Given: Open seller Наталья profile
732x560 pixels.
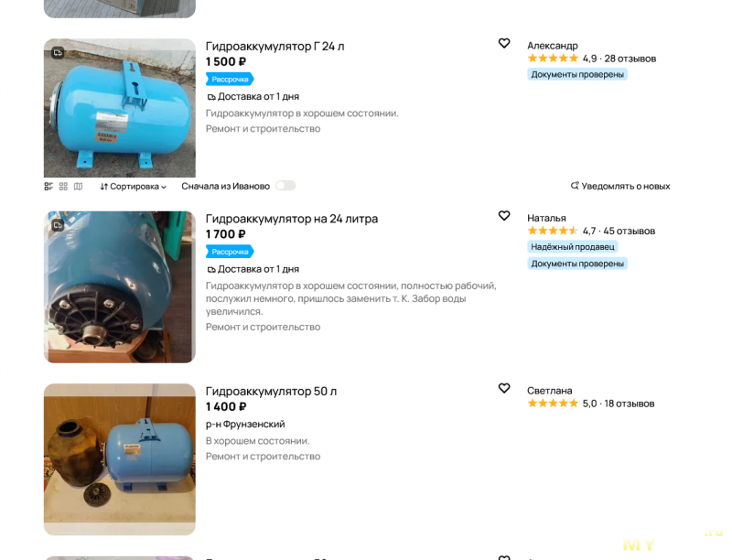Looking at the screenshot, I should tap(546, 218).
